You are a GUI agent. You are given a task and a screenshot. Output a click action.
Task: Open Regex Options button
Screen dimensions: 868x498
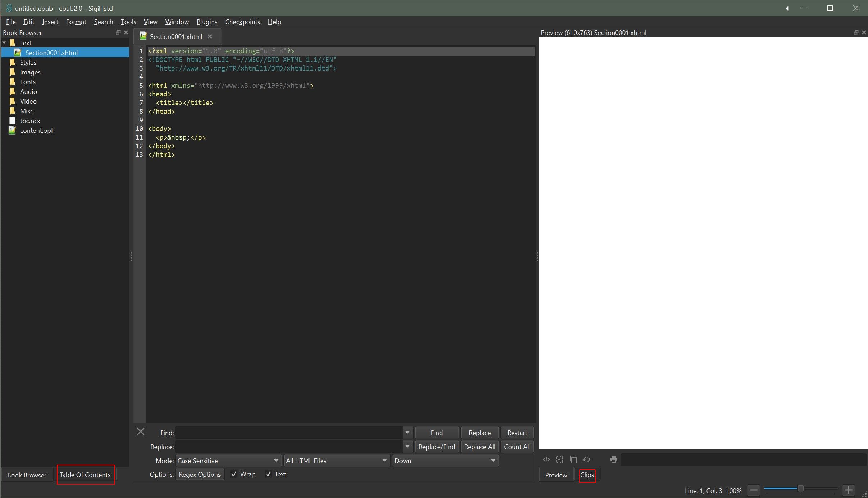pyautogui.click(x=200, y=474)
